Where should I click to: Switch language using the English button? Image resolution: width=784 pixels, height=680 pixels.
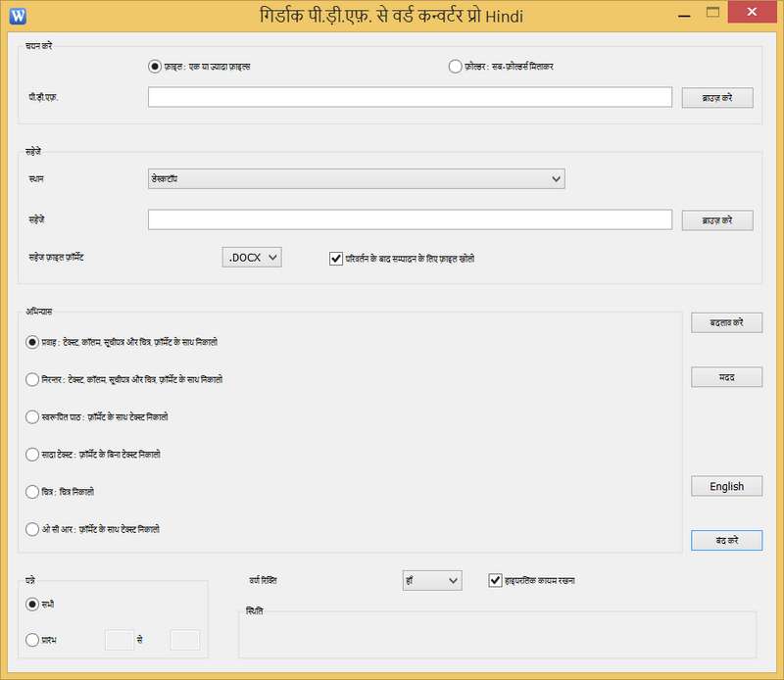coord(726,486)
